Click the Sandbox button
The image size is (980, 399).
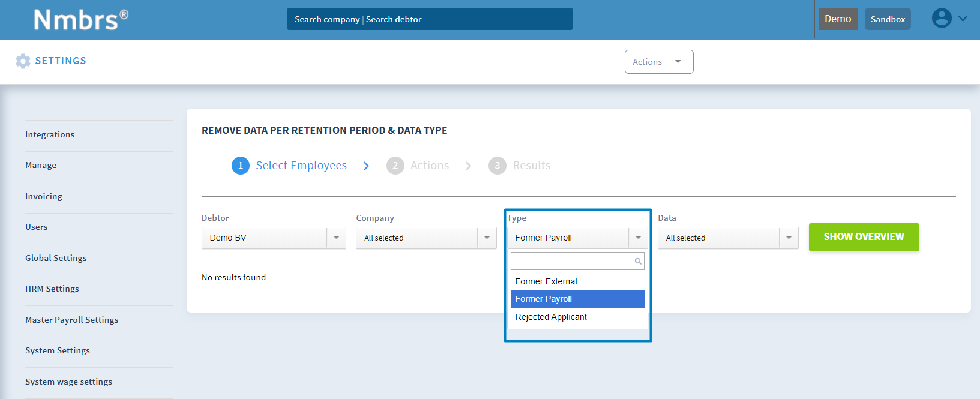888,19
